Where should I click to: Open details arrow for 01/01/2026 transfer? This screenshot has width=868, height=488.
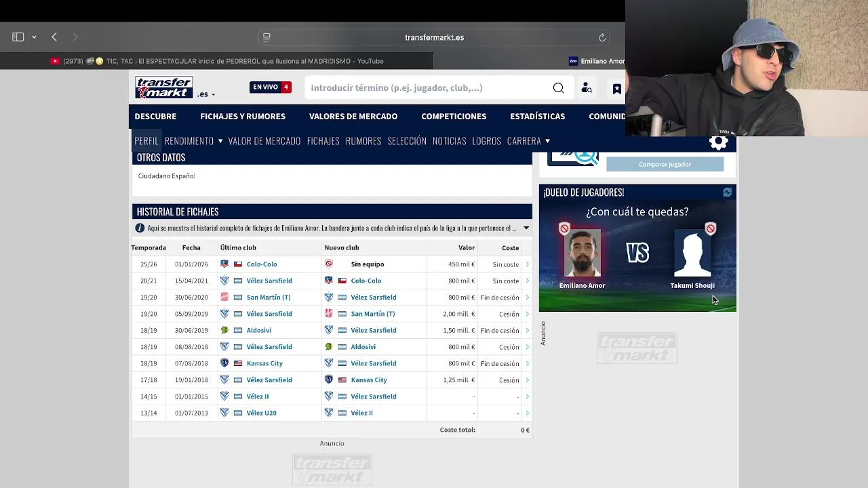point(527,264)
